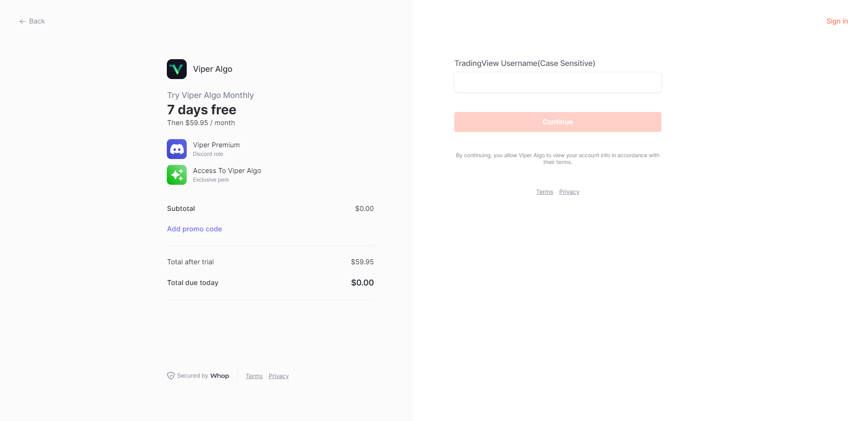Click the Whop wordmark in footer
The image size is (868, 421).
[x=220, y=376]
